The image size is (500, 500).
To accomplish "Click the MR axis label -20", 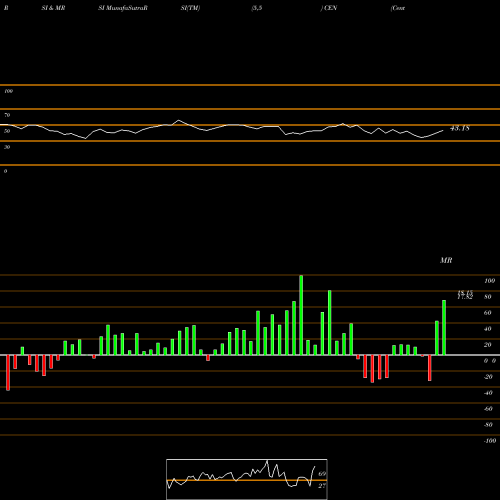I will 488,377.
